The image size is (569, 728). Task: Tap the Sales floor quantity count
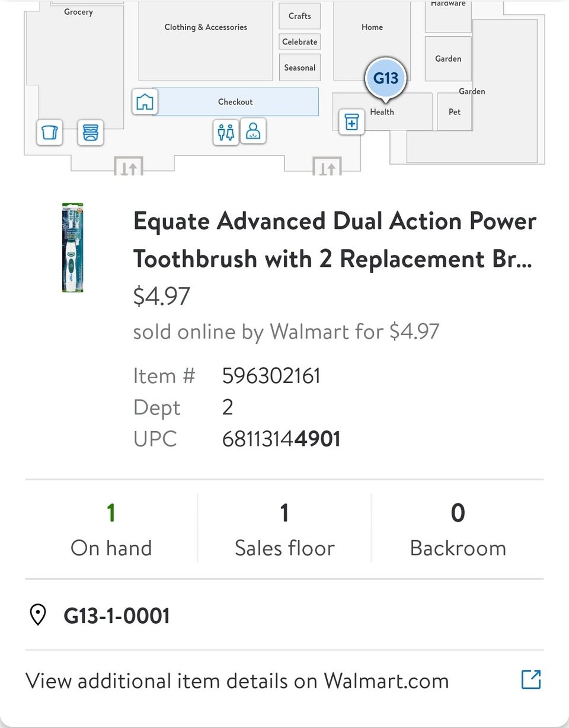(x=284, y=513)
